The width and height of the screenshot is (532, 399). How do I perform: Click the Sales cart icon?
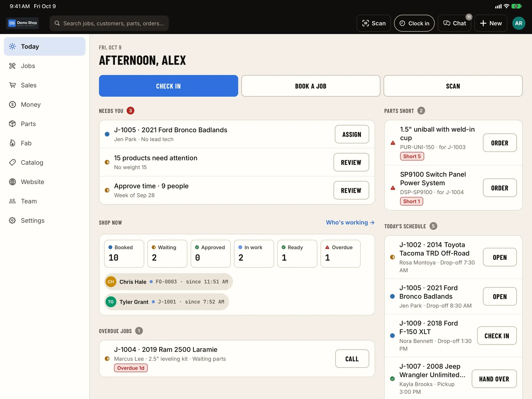(12, 85)
